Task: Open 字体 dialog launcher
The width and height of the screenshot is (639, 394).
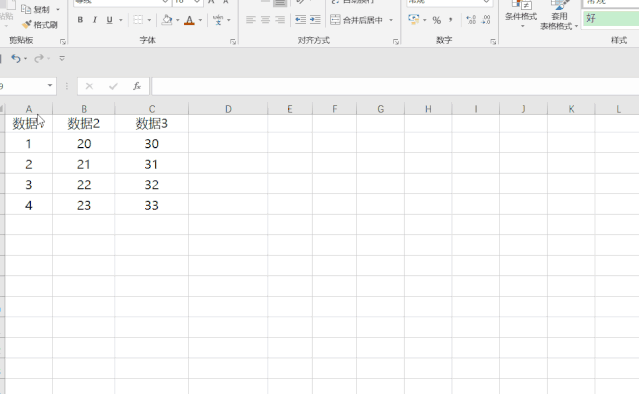Action: click(233, 42)
